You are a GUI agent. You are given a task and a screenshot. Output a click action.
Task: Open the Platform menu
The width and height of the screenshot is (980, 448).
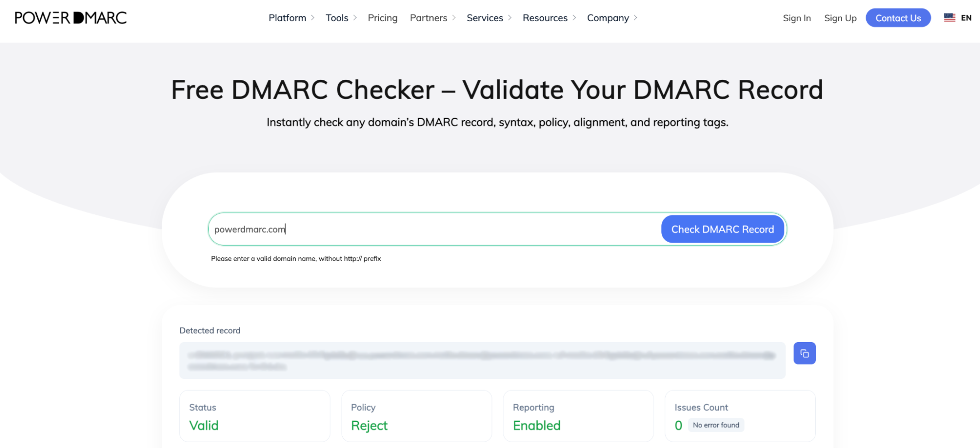coord(287,18)
